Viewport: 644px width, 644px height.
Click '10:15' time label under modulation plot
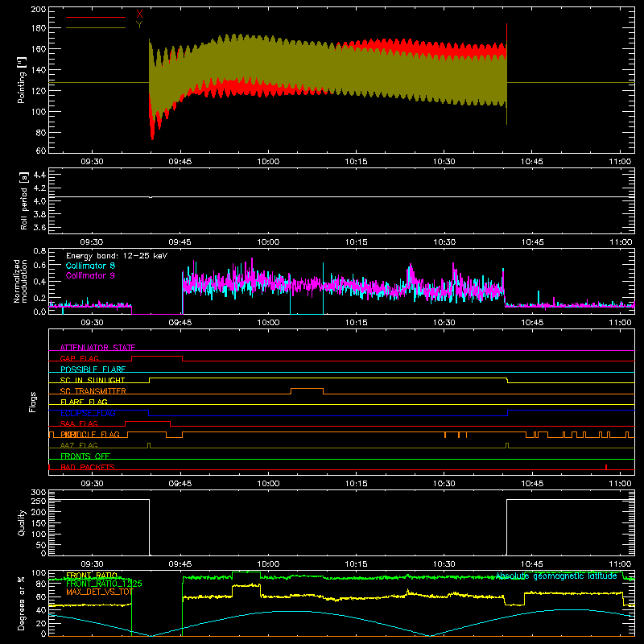356,323
